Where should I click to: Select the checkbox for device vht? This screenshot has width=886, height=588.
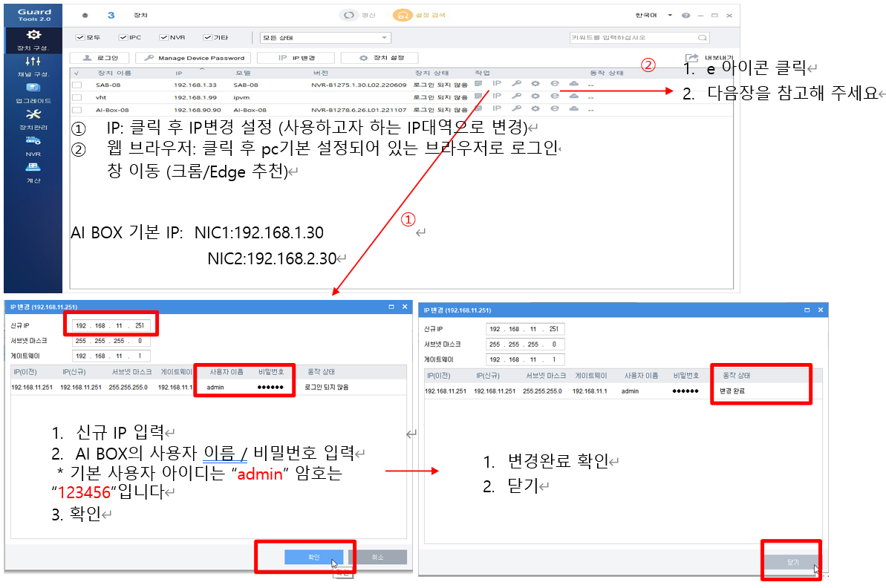[x=76, y=97]
